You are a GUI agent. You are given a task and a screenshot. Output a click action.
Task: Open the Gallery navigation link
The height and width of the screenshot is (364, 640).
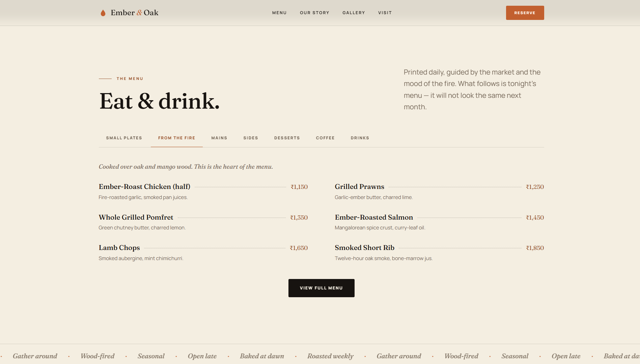[x=354, y=13]
